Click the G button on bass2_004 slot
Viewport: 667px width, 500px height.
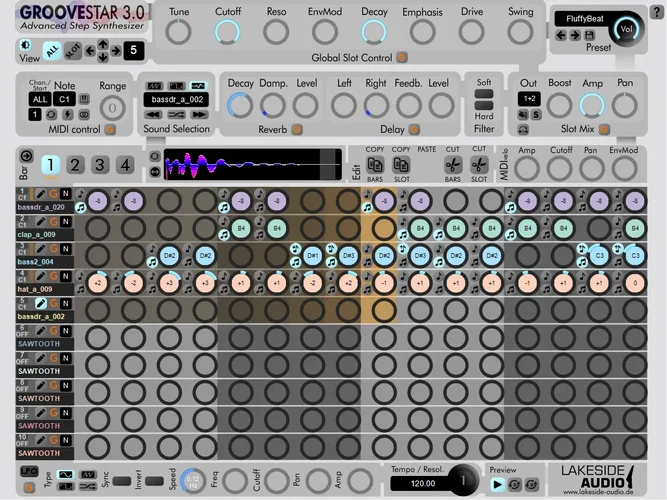53,249
